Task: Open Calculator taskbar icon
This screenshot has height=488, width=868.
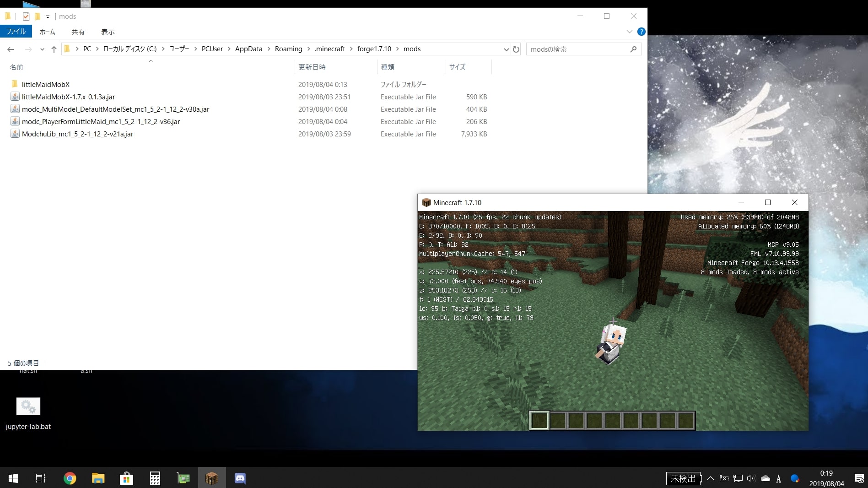Action: pos(155,478)
